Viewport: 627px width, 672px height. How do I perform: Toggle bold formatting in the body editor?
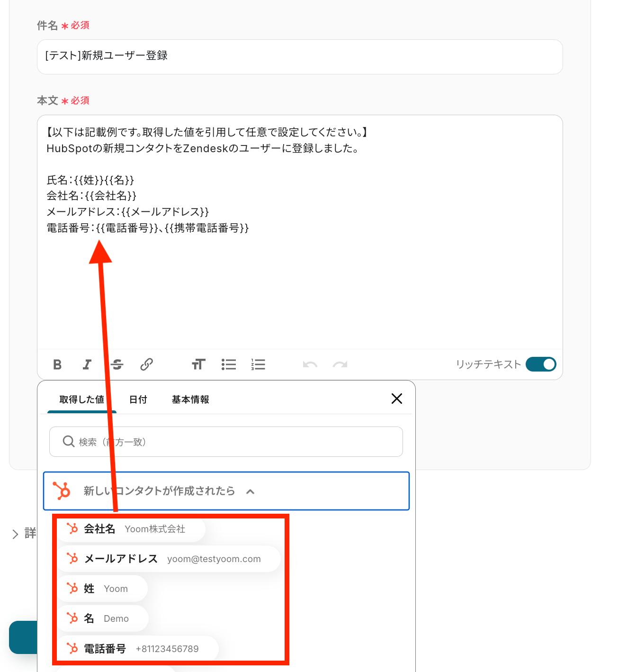point(57,364)
